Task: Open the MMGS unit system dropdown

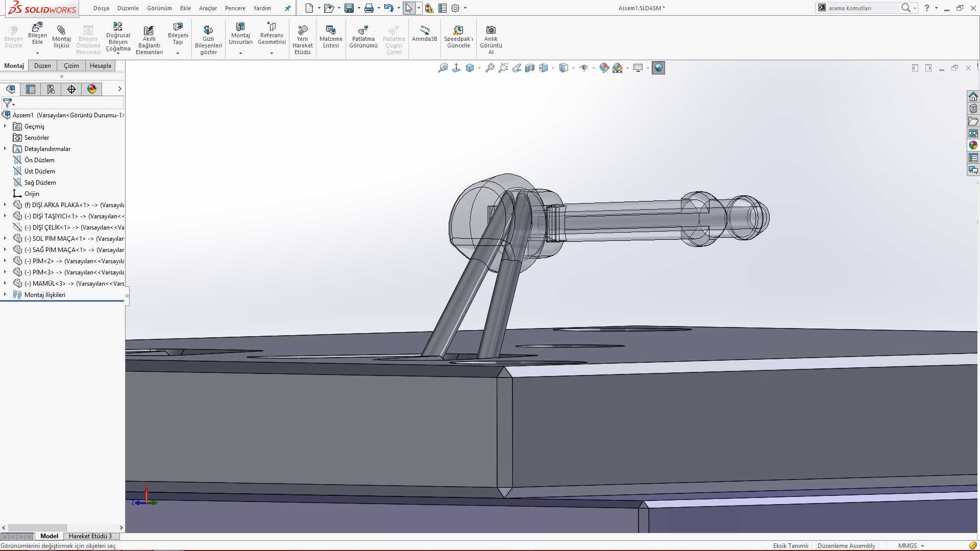Action: [911, 545]
